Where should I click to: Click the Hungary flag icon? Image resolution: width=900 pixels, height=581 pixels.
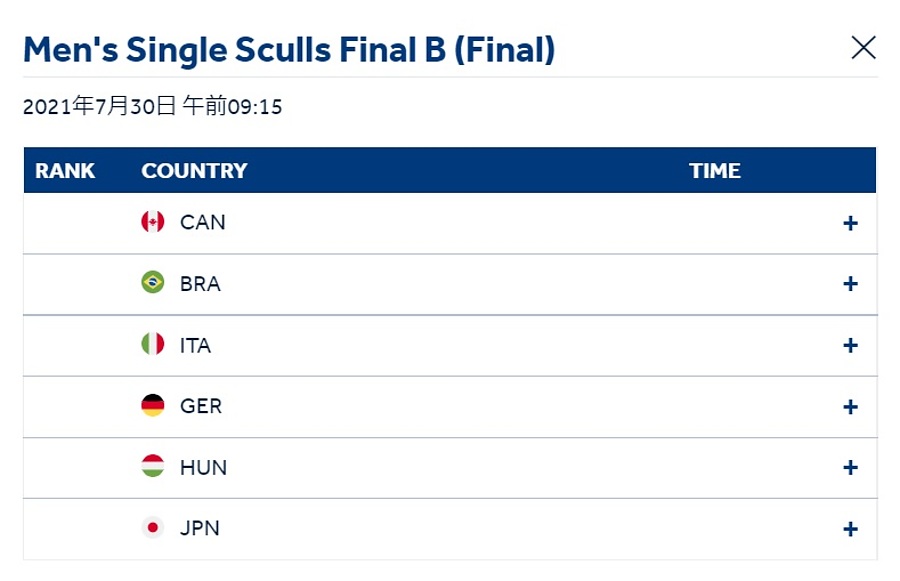point(153,466)
